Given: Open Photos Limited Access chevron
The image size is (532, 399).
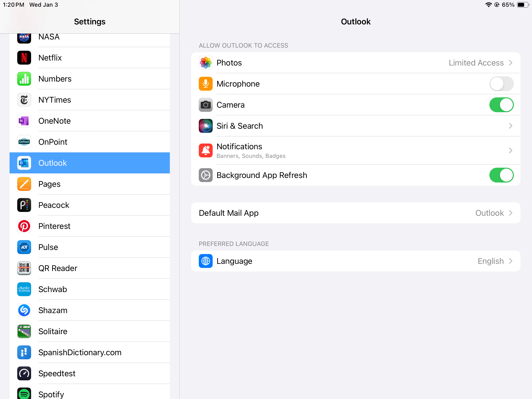Looking at the screenshot, I should pyautogui.click(x=511, y=63).
